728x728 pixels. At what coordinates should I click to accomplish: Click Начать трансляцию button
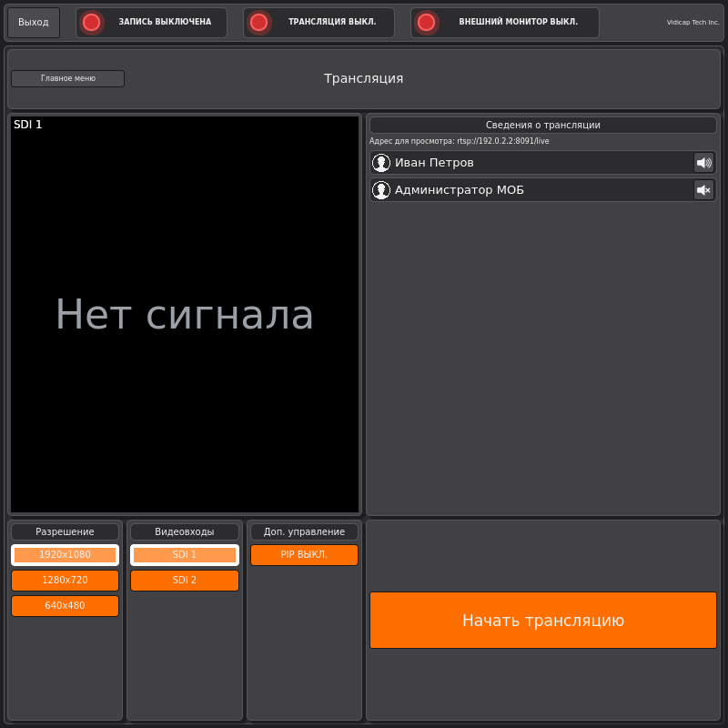pos(542,621)
